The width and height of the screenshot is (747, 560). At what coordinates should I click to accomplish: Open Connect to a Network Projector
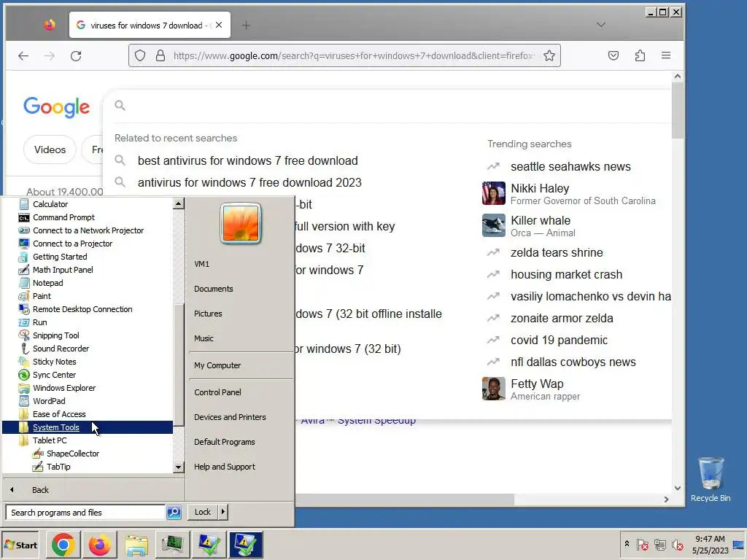88,230
